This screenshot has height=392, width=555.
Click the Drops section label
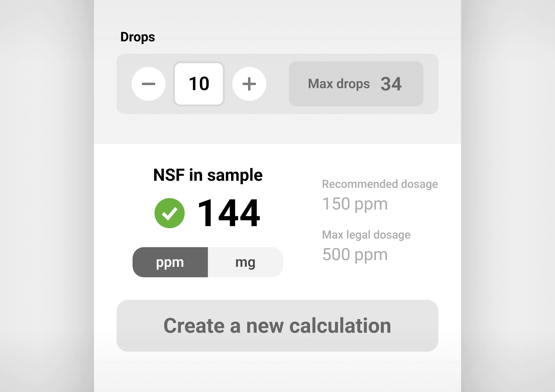pyautogui.click(x=137, y=37)
